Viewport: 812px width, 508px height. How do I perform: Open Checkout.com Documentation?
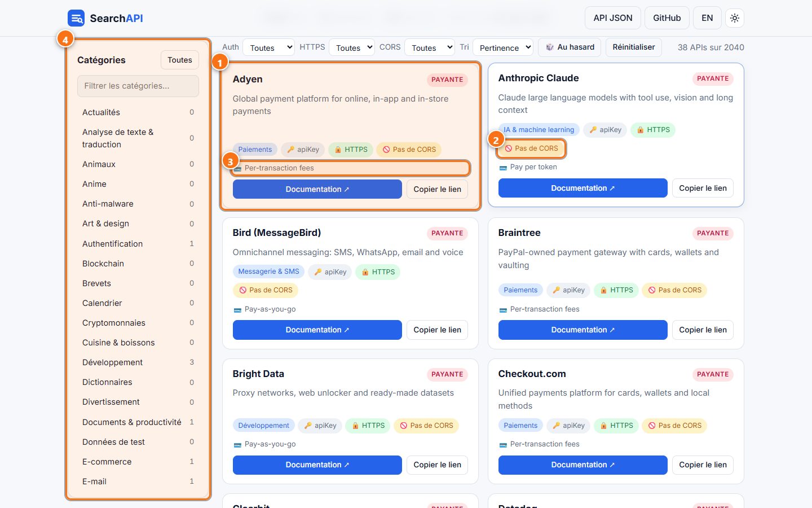[x=582, y=465]
